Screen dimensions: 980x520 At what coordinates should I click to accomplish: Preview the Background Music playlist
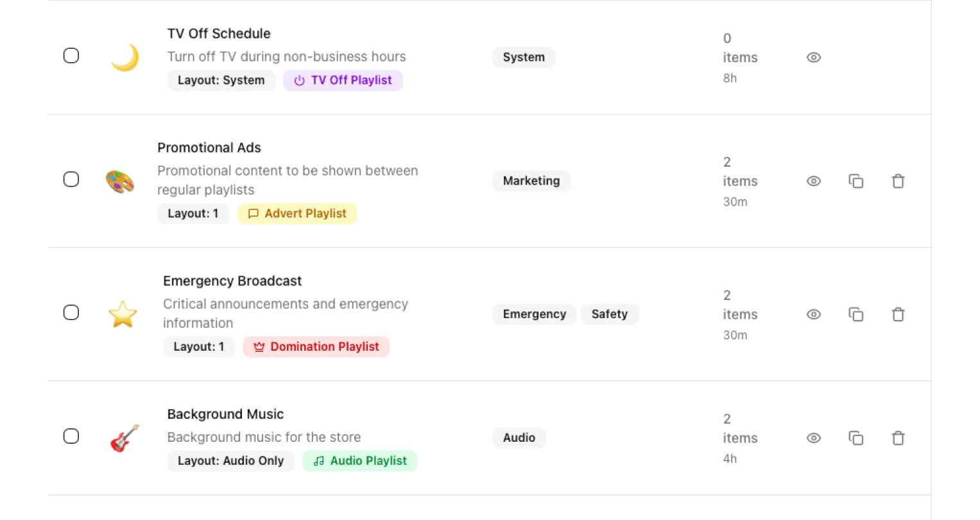pos(813,438)
